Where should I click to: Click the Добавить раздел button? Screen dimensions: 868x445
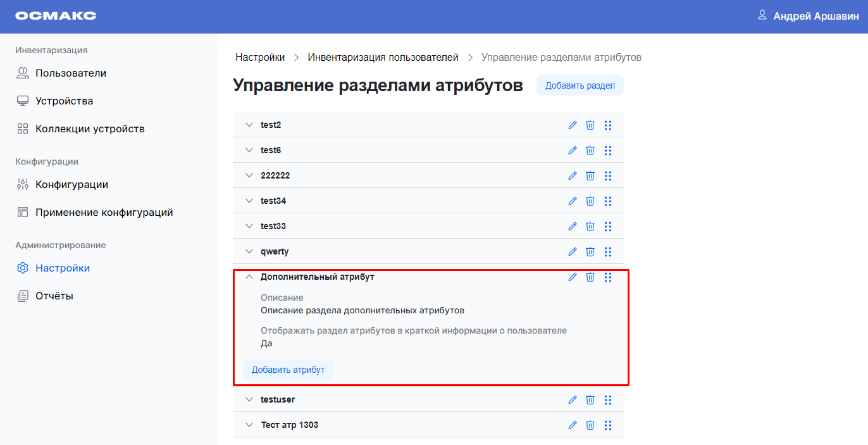coord(580,86)
